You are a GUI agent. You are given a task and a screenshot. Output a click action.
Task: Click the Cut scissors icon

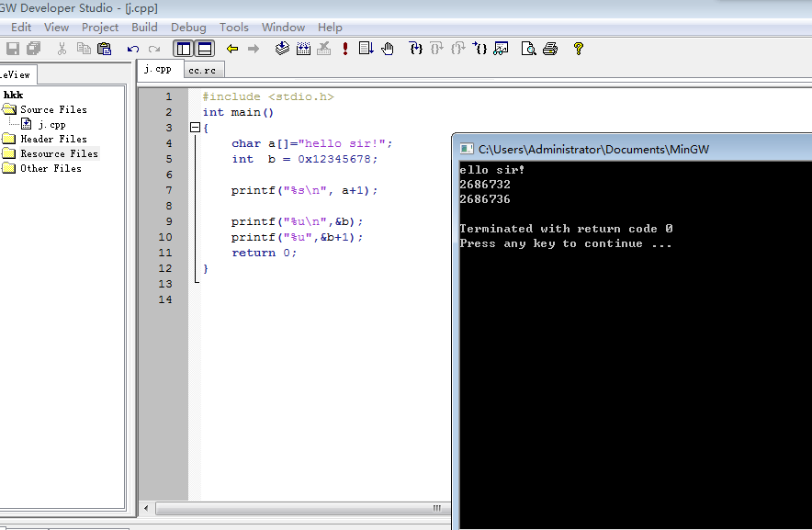[62, 49]
